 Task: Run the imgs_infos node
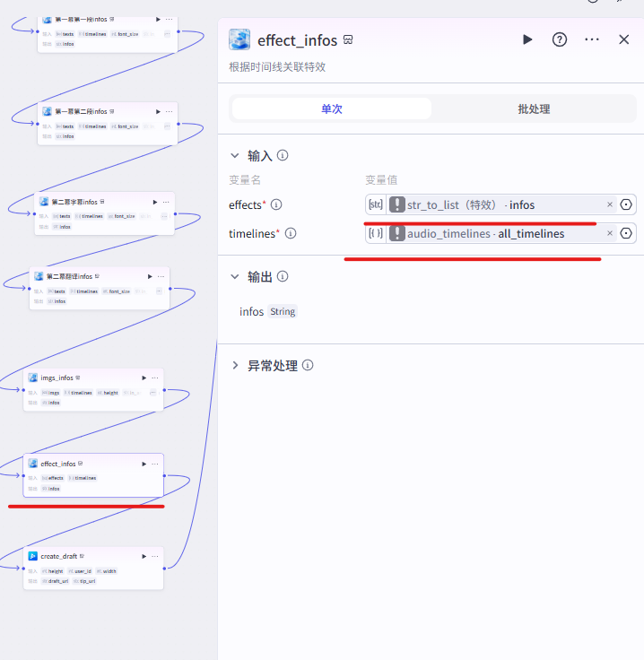click(x=144, y=378)
